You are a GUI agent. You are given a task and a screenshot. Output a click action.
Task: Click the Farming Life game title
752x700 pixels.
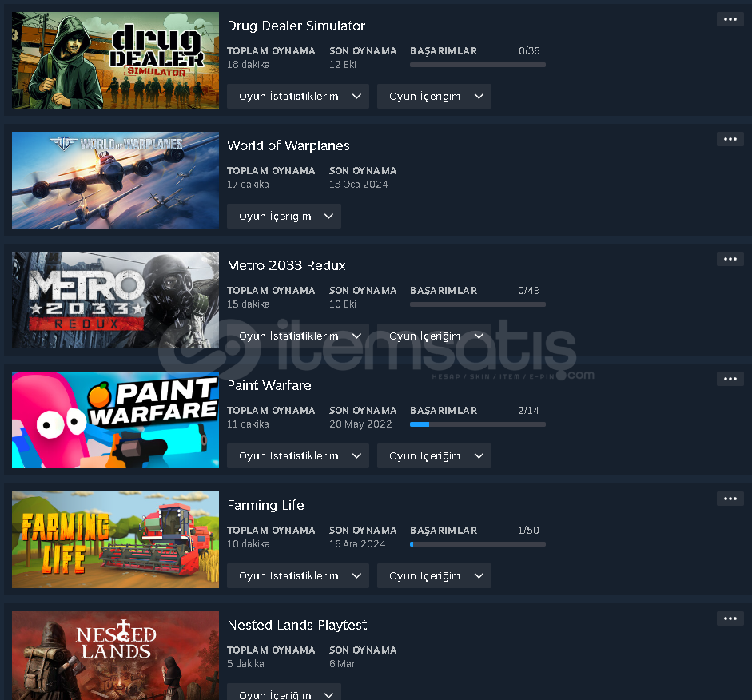(265, 505)
